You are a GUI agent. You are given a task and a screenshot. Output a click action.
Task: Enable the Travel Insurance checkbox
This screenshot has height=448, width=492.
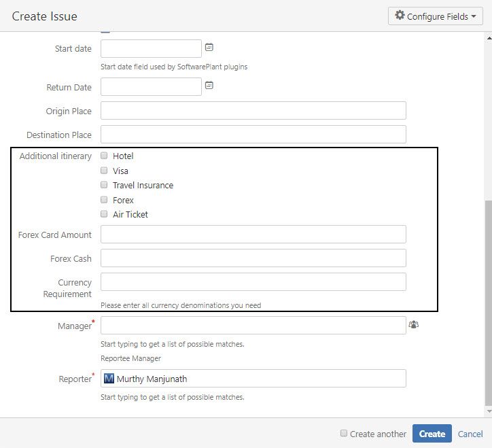click(104, 185)
